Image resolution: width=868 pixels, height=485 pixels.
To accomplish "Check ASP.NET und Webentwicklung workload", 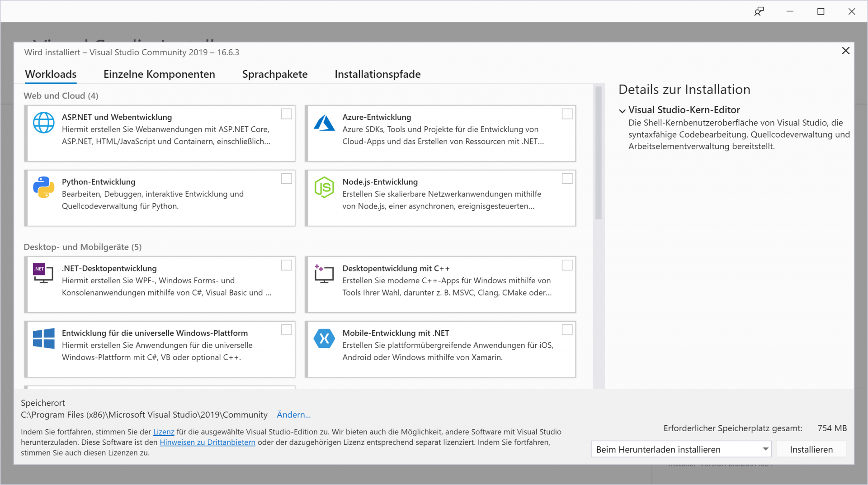I will (x=287, y=114).
